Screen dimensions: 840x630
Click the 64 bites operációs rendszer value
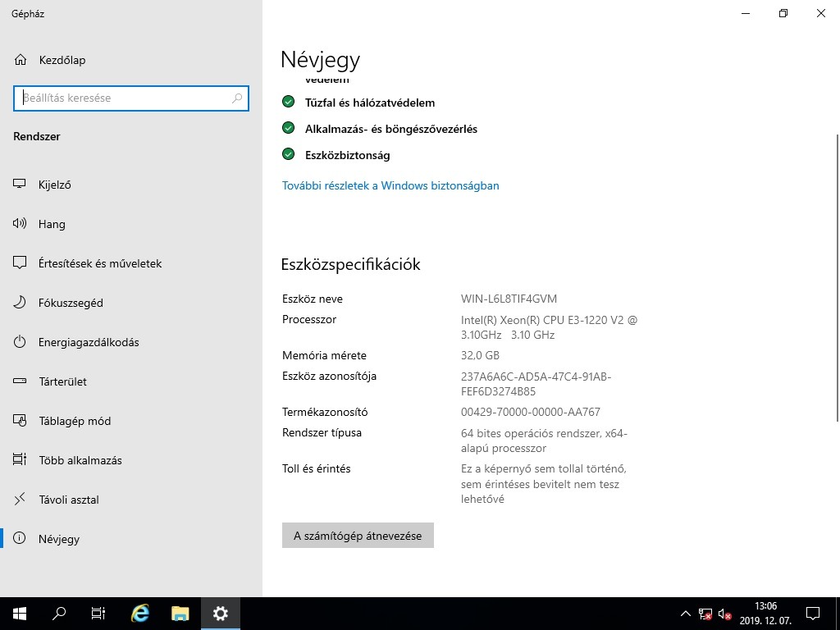pyautogui.click(x=544, y=441)
